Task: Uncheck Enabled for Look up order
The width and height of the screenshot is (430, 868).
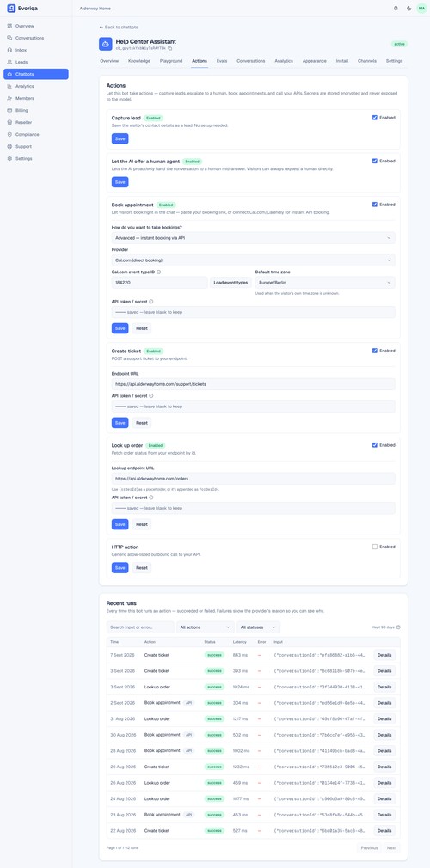Action: [x=375, y=444]
